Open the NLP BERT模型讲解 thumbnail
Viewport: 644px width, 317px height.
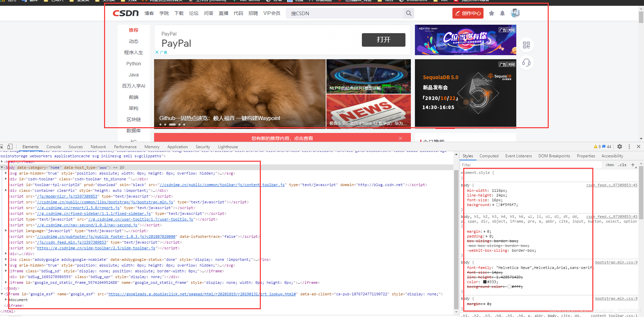(369, 76)
